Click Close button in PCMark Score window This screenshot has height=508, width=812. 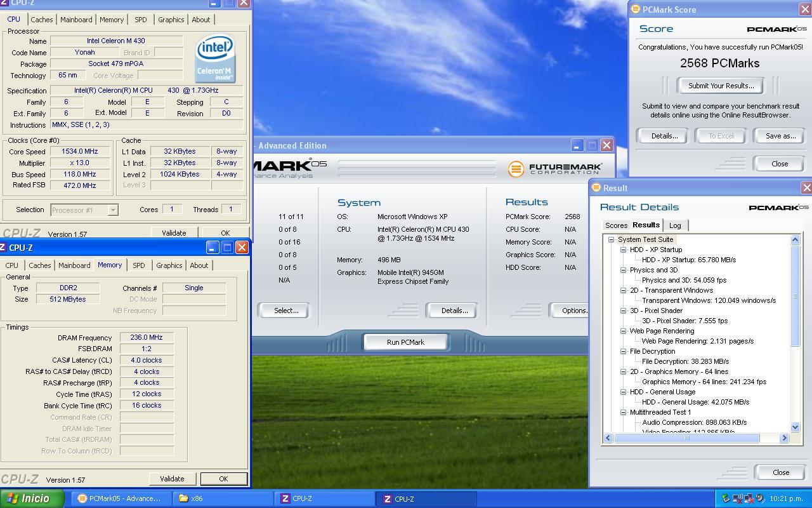click(780, 164)
